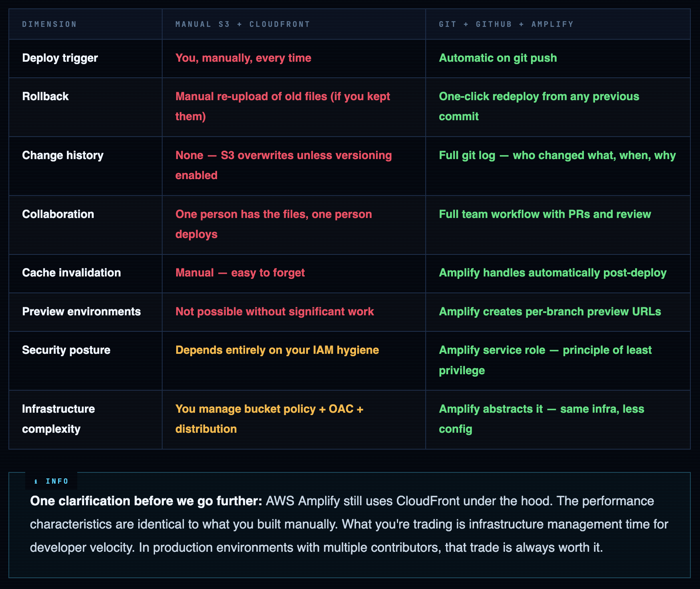700x589 pixels.
Task: Click 'Manual — easy to forget' cell
Action: pyautogui.click(x=240, y=273)
